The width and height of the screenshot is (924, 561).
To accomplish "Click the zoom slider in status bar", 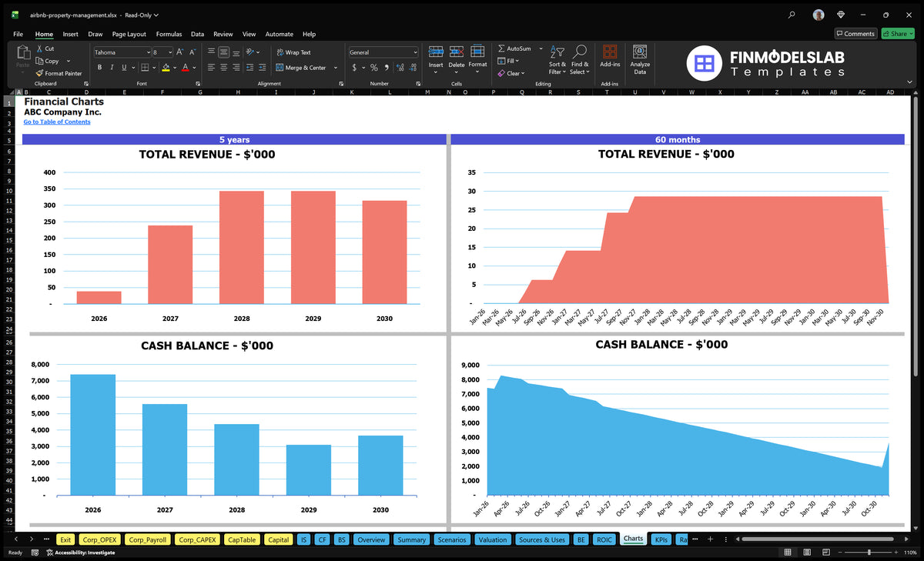I will 869,553.
